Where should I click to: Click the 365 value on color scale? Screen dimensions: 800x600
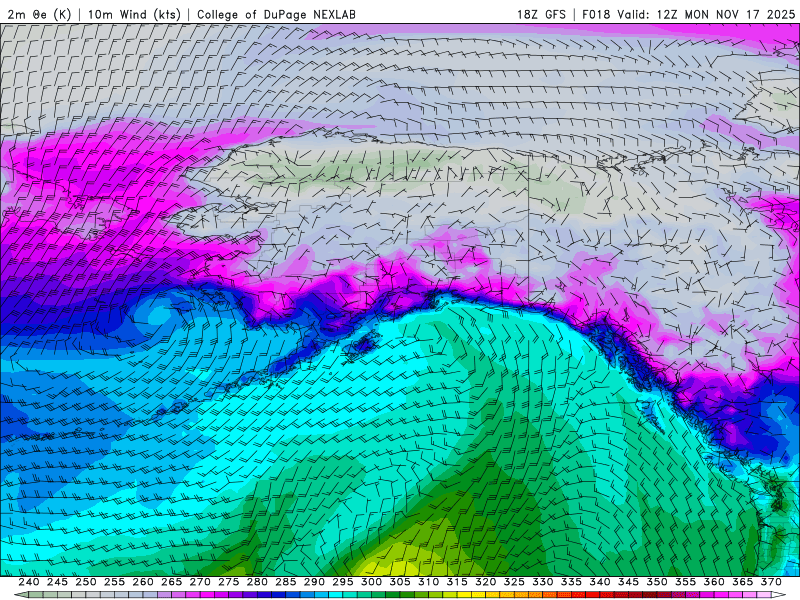pos(743,582)
